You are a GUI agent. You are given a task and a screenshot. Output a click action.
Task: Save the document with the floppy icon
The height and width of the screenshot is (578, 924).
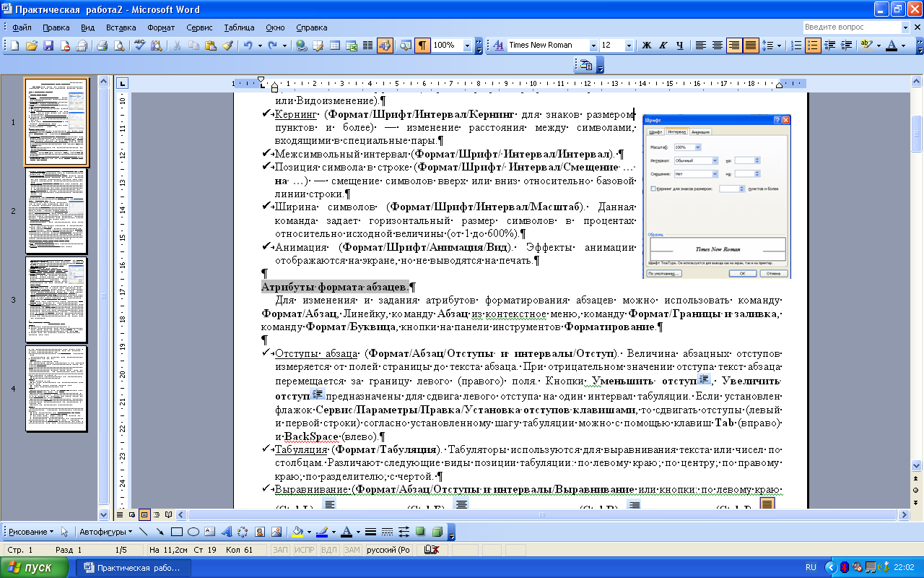(48, 45)
